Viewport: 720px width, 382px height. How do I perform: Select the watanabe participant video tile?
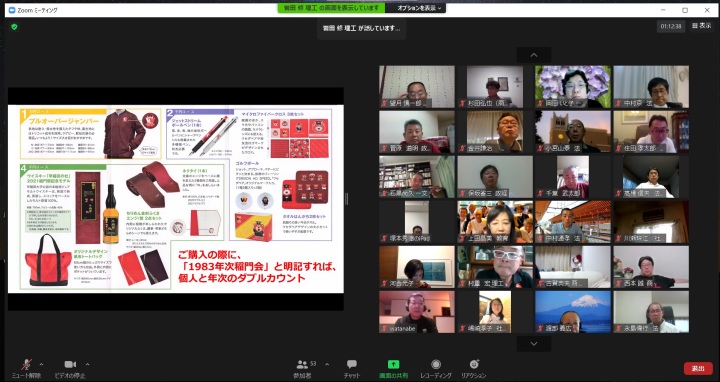point(417,312)
